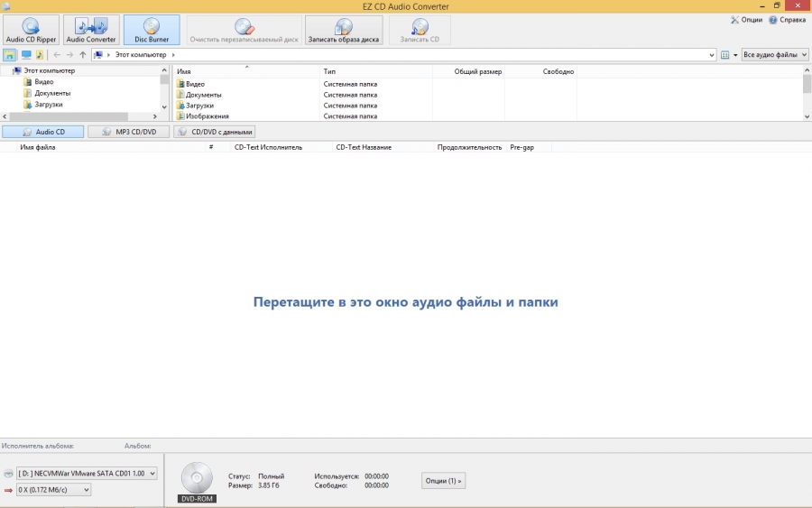Click the 'Опции (1) »' button

click(x=444, y=481)
